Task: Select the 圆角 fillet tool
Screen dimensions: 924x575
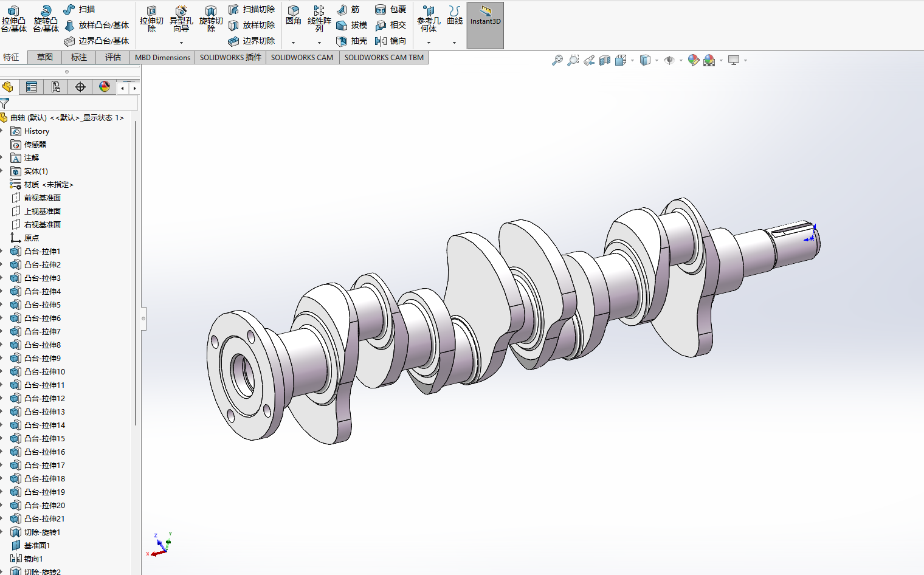Action: pyautogui.click(x=294, y=16)
